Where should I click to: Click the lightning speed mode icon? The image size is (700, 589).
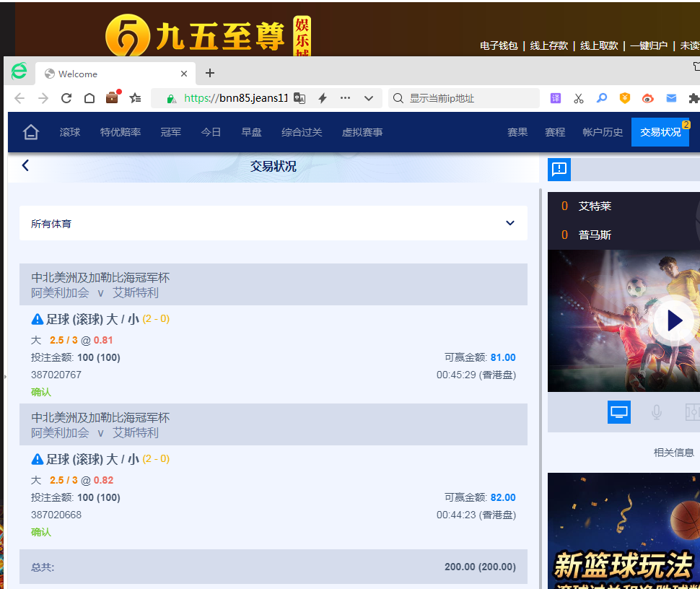[x=323, y=98]
